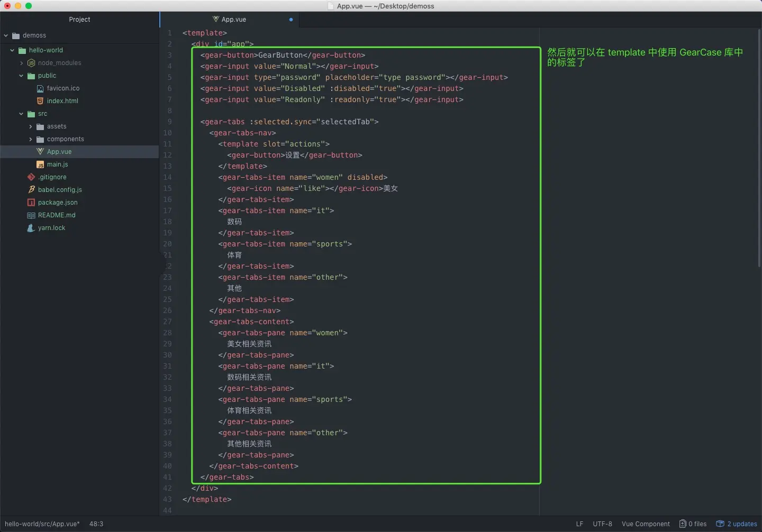Click line number 9 in gutter

169,122
